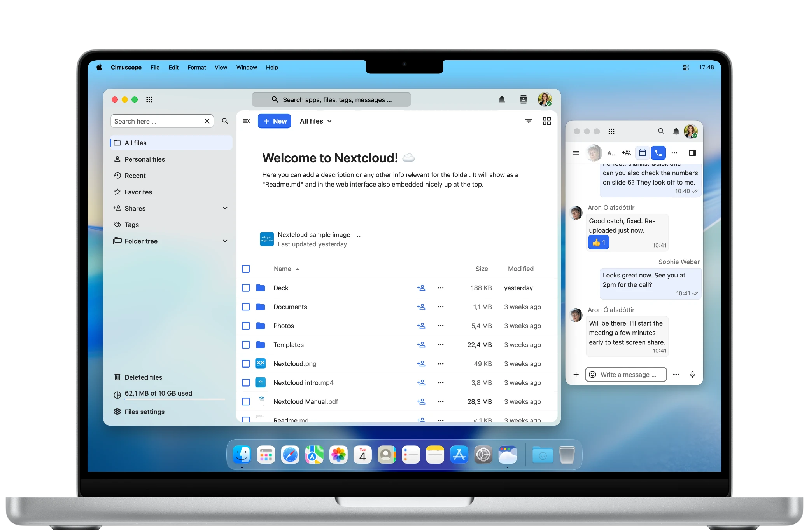Viewport: 809px width, 532px height.
Task: Open conversation more options in Talk header
Action: [x=674, y=153]
